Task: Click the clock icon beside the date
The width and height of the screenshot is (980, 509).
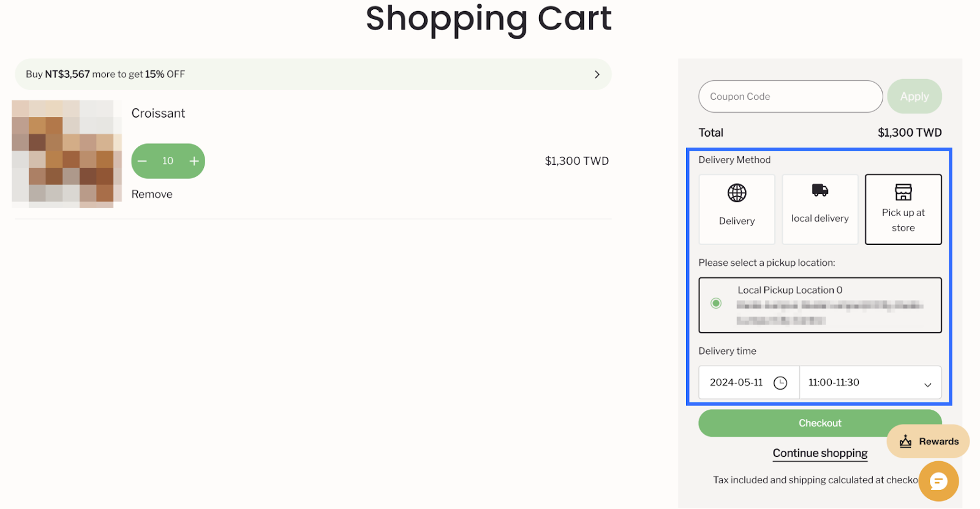Action: click(780, 383)
